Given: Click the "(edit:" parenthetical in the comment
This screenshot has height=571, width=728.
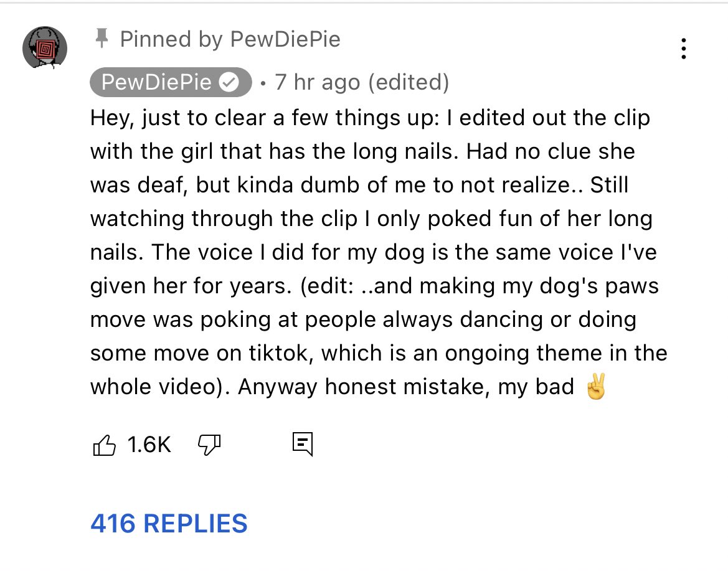Looking at the screenshot, I should click(327, 286).
